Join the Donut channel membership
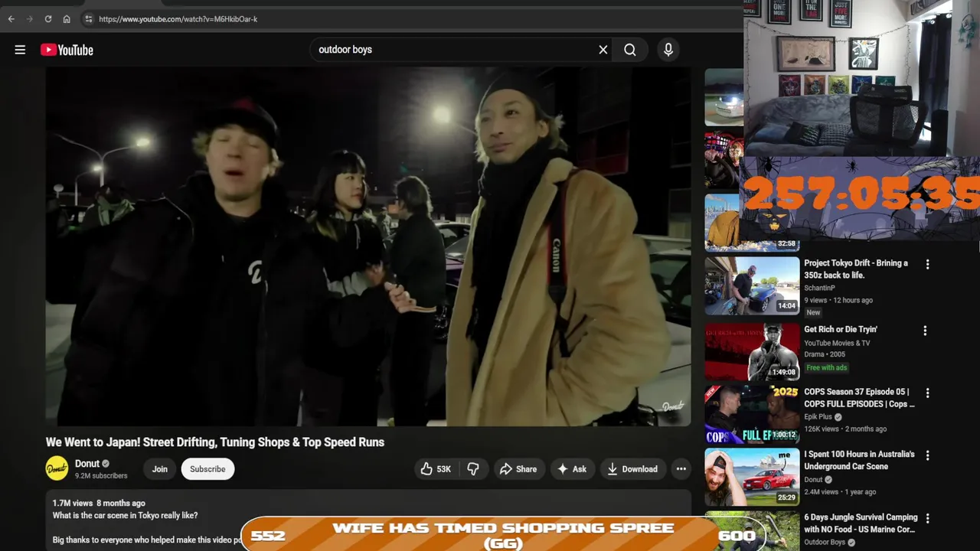The height and width of the screenshot is (551, 980). click(159, 469)
